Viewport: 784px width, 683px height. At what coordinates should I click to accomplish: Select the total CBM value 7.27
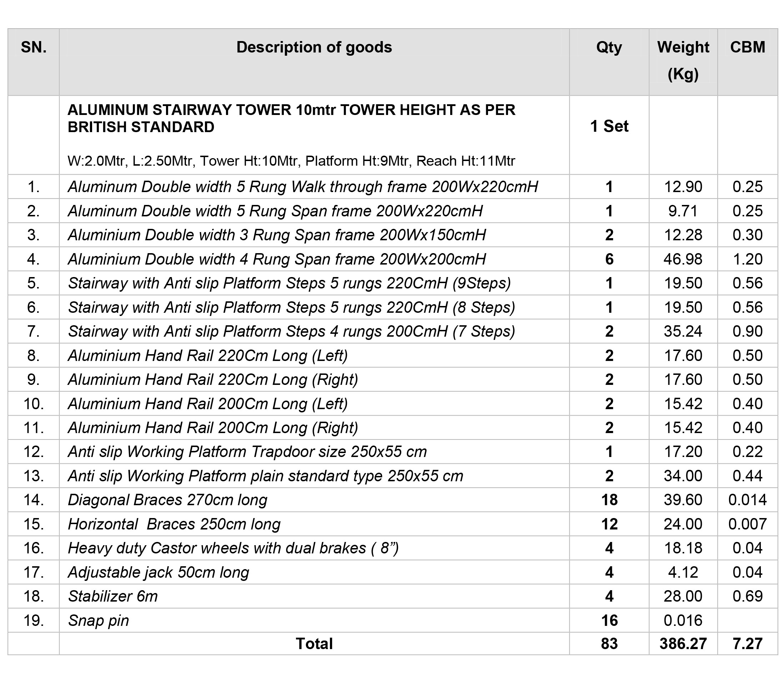pyautogui.click(x=748, y=644)
